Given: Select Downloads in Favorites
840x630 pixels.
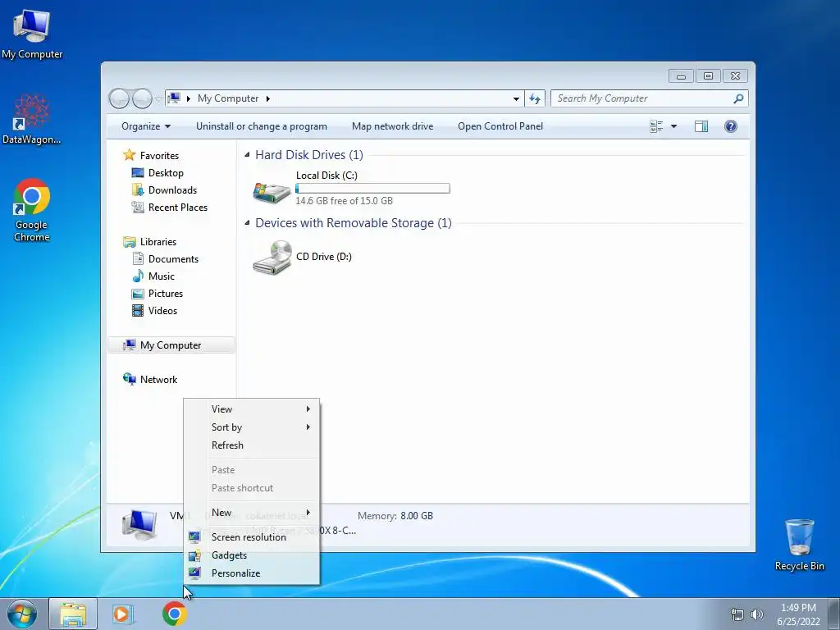Looking at the screenshot, I should [x=172, y=190].
